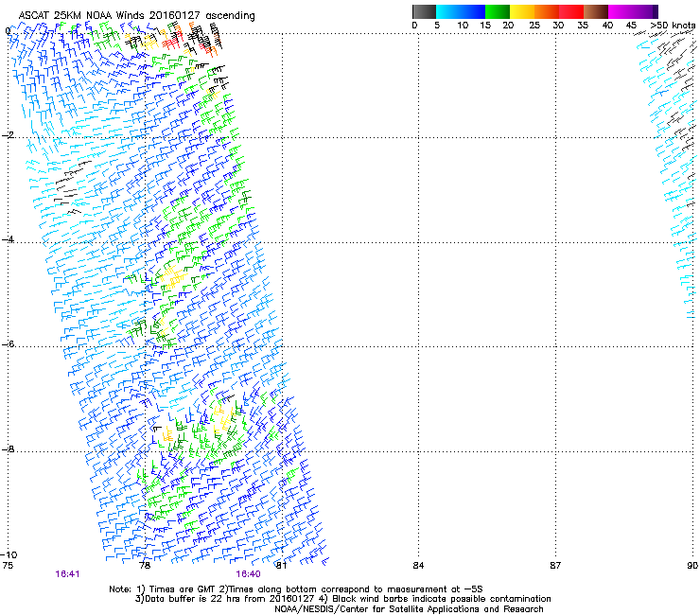Viewport: 700px width, 615px height.
Task: Click the longitude axis label '75'
Action: click(x=8, y=566)
